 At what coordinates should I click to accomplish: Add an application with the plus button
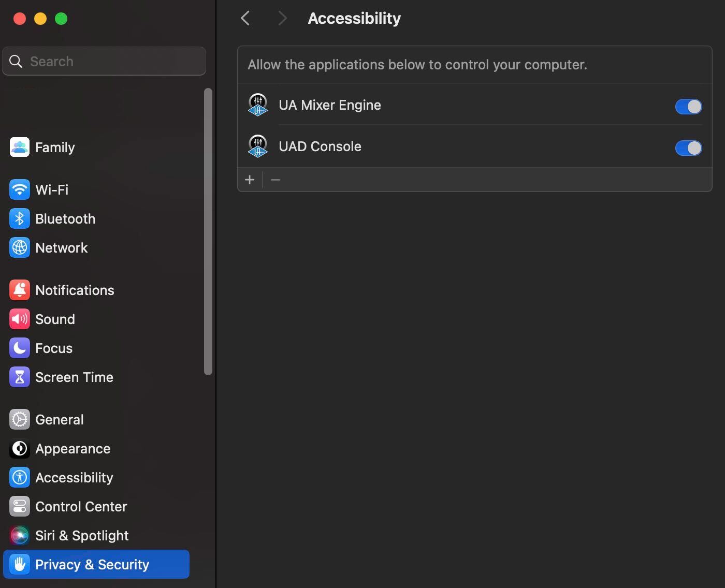pyautogui.click(x=250, y=180)
